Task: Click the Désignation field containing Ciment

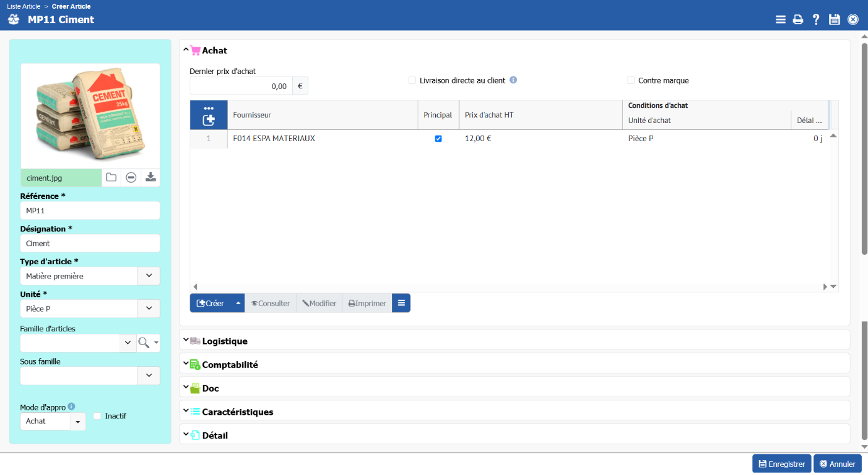Action: 90,243
